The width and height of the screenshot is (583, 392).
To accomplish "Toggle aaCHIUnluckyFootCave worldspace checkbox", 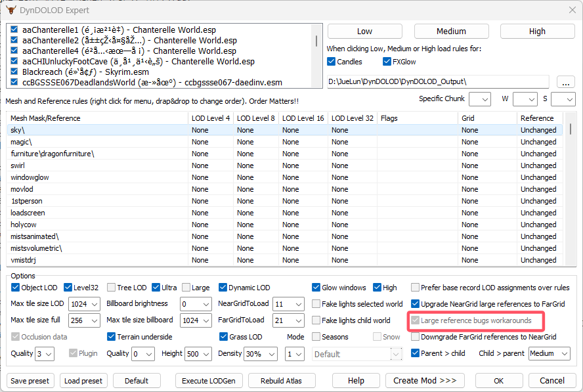I will [14, 61].
